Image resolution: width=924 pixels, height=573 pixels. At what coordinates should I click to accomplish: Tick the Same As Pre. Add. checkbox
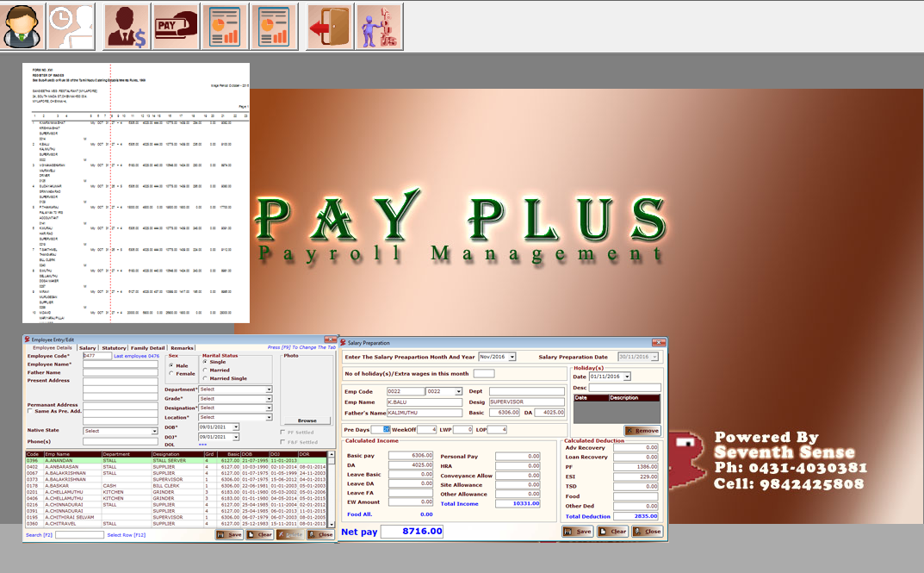point(30,411)
